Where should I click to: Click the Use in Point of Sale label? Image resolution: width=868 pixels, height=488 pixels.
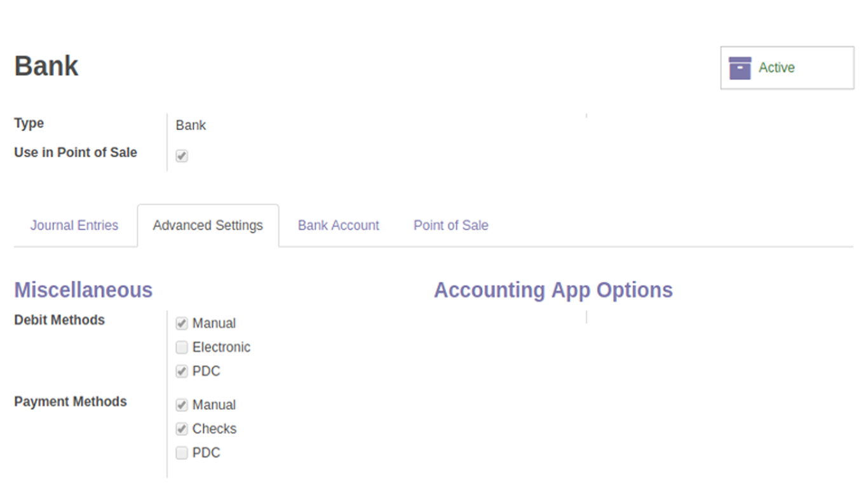click(x=76, y=152)
